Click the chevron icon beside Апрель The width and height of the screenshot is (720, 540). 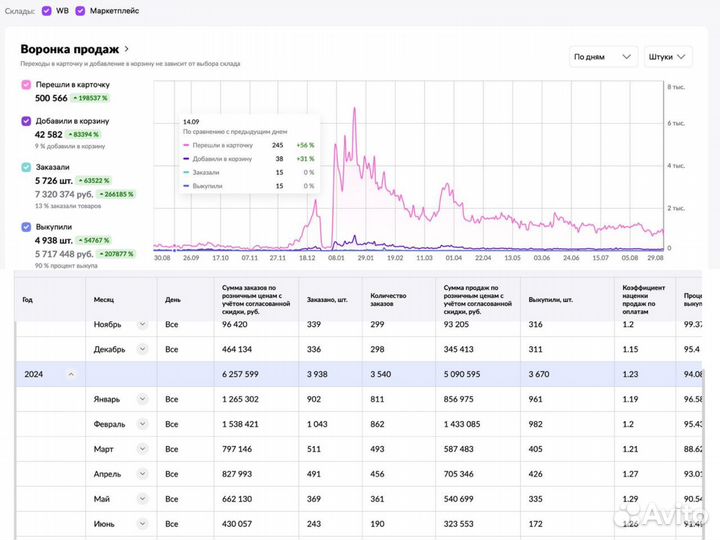[x=143, y=475]
